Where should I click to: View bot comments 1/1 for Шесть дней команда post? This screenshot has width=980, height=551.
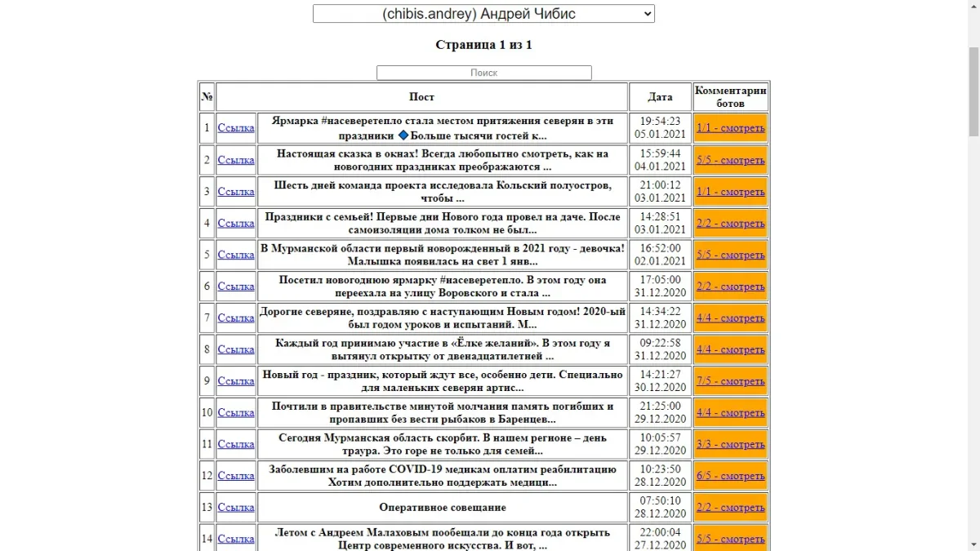[730, 192]
